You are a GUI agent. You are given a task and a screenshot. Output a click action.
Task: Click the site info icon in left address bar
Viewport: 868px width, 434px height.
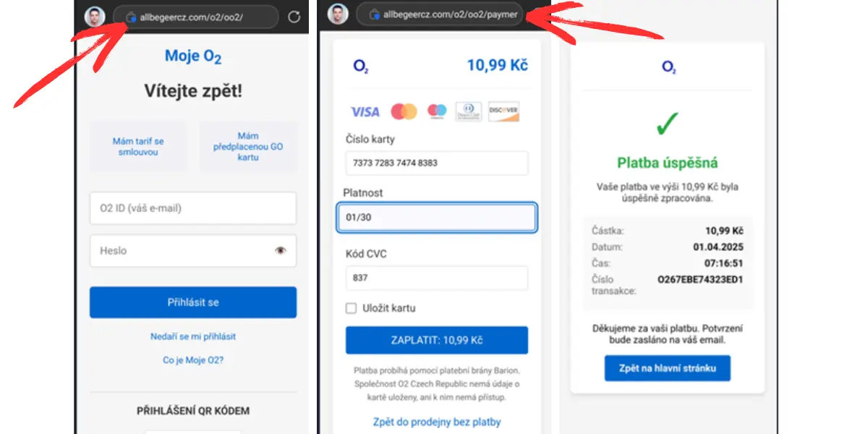click(x=131, y=17)
